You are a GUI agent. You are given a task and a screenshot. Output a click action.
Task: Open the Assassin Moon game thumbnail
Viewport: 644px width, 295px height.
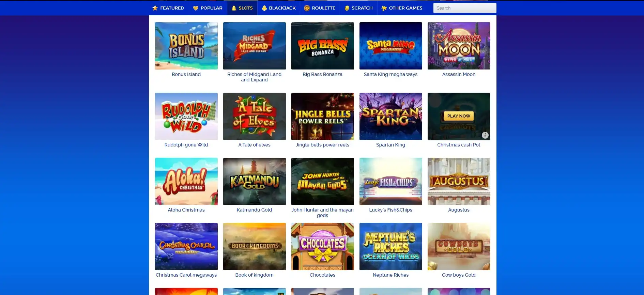click(459, 46)
